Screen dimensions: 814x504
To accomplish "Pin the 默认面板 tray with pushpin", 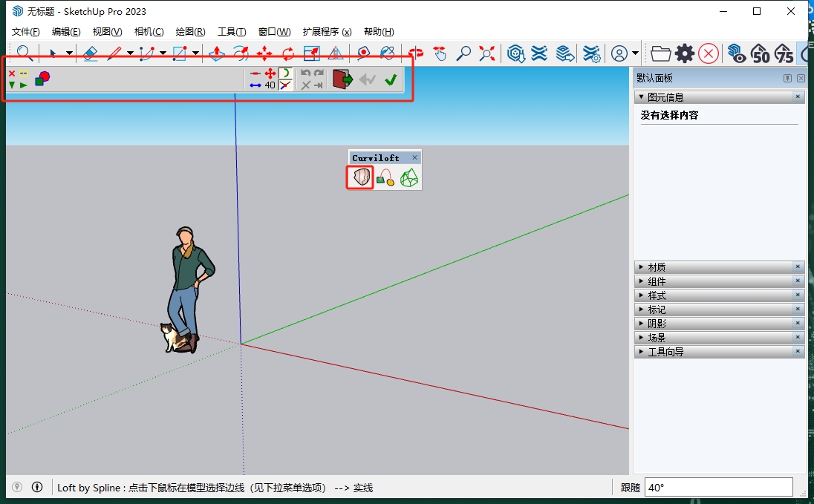I will click(787, 79).
